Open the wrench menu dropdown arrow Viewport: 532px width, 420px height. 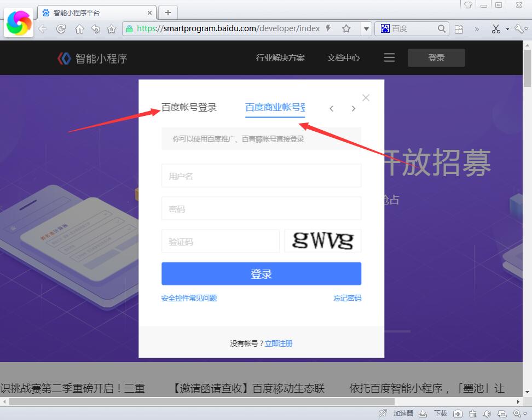pyautogui.click(x=527, y=28)
